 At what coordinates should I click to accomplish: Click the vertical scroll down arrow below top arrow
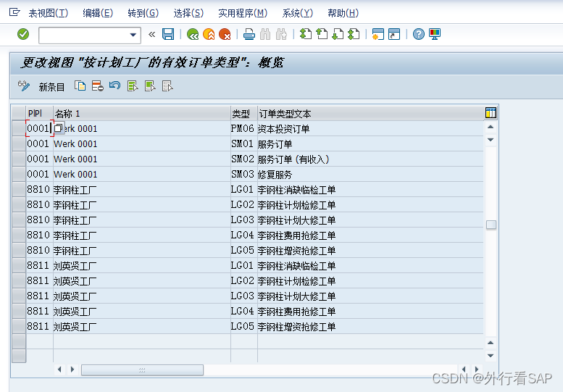(x=491, y=140)
